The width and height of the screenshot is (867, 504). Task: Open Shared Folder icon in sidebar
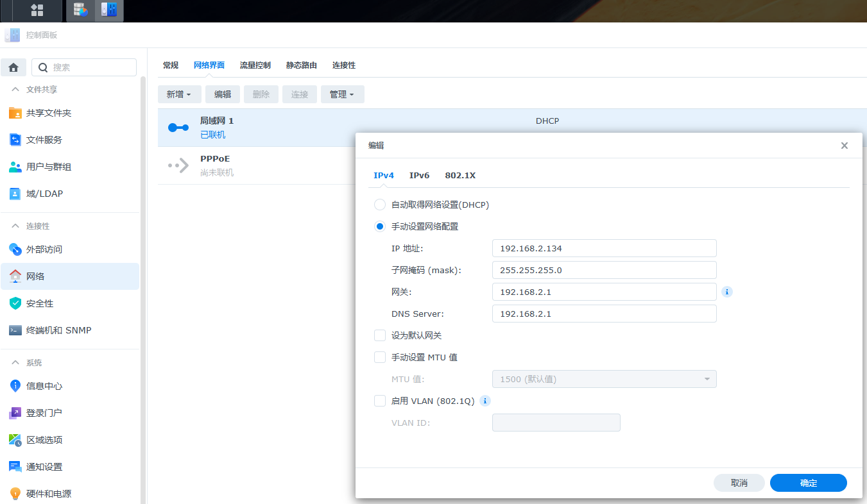(x=15, y=113)
